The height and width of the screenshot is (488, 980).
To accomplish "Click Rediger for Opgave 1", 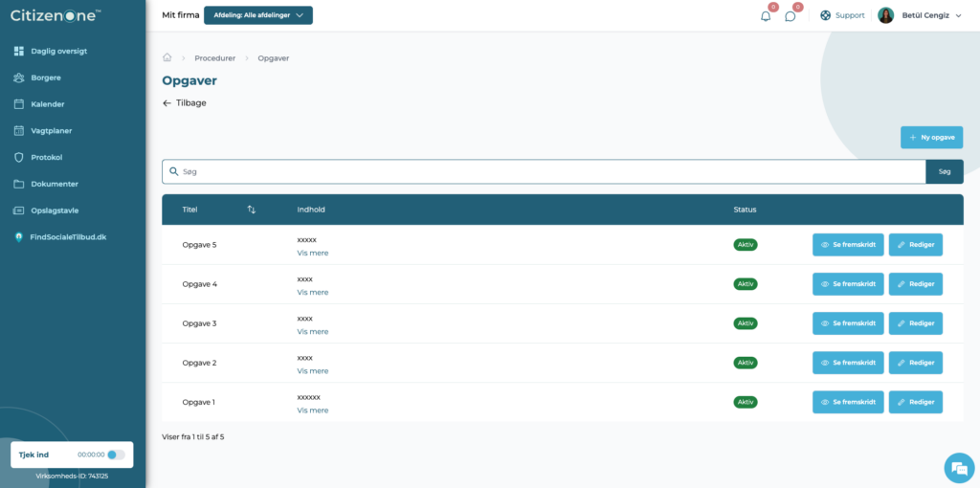I will (916, 403).
